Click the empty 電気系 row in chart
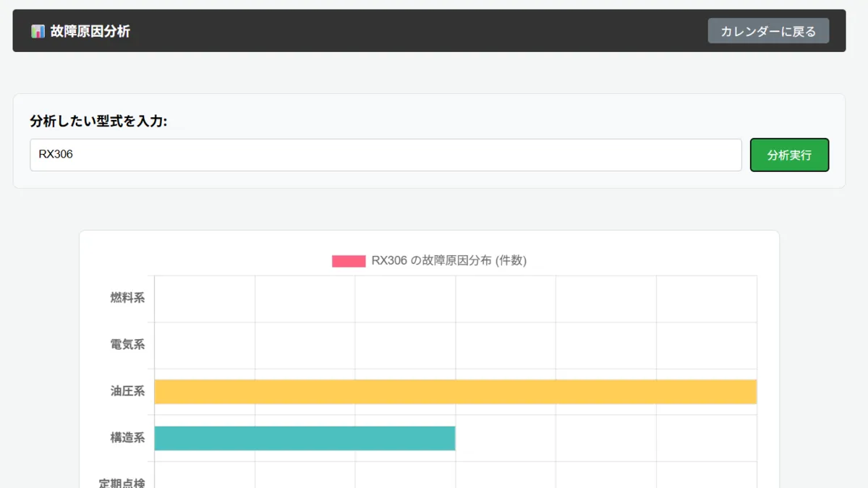The image size is (868, 488). (x=455, y=345)
